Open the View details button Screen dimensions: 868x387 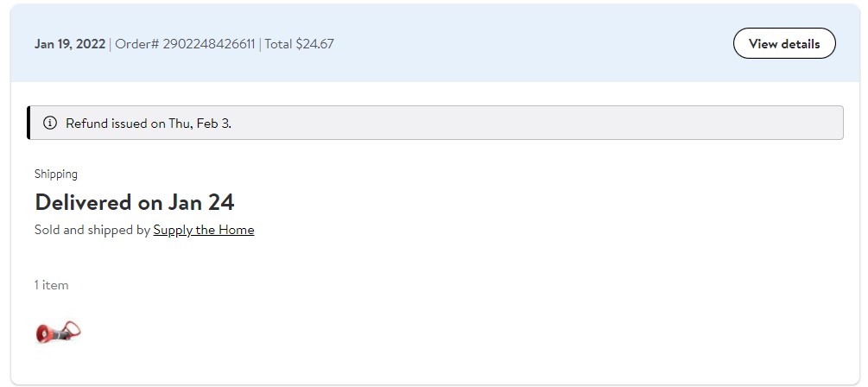pos(784,43)
